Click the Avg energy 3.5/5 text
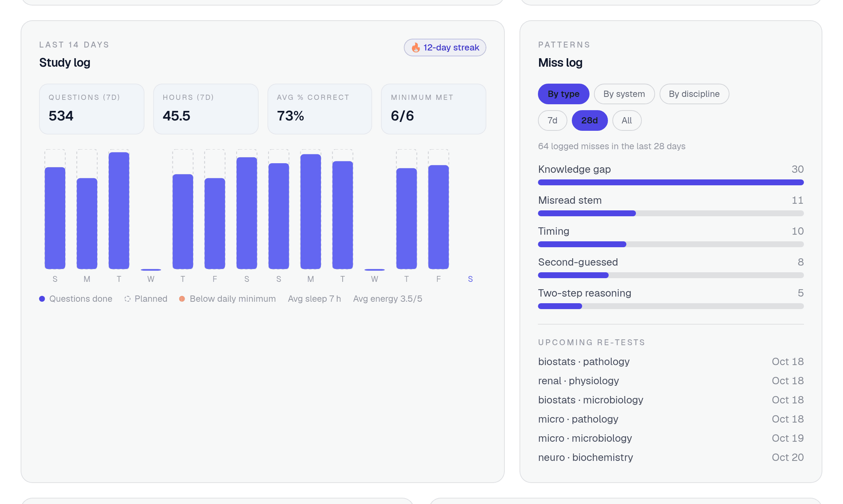This screenshot has width=843, height=504. pyautogui.click(x=388, y=299)
